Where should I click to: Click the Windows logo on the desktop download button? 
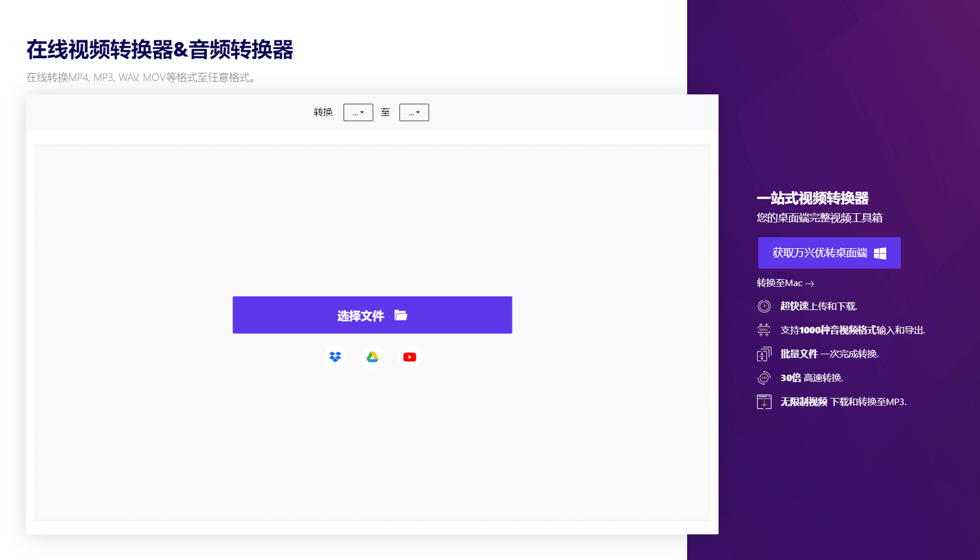tap(881, 252)
